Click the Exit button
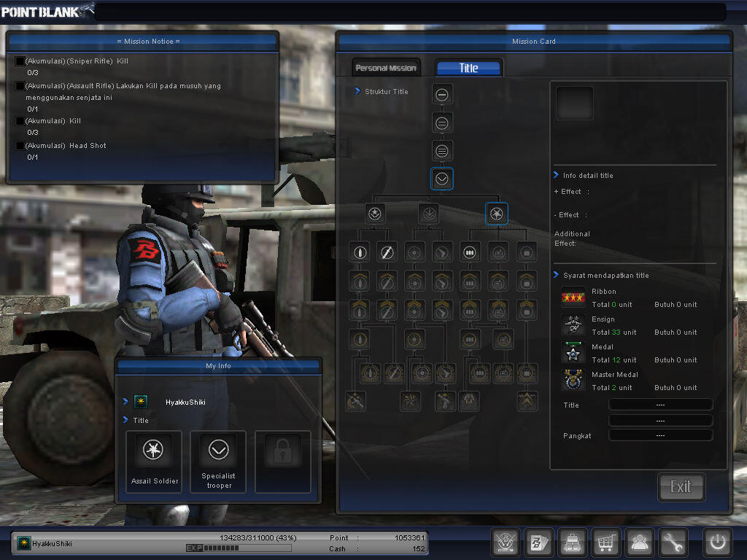Image resolution: width=747 pixels, height=560 pixels. coord(681,486)
